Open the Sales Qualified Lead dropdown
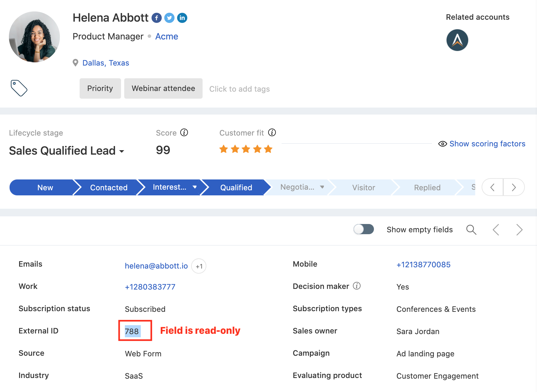Screen dimensions: 537x392 coord(122,152)
